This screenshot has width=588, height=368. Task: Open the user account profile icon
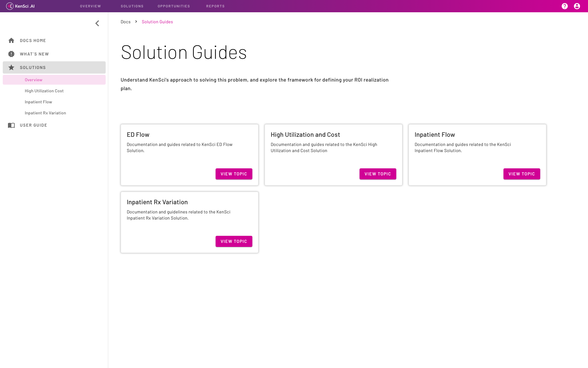[577, 6]
